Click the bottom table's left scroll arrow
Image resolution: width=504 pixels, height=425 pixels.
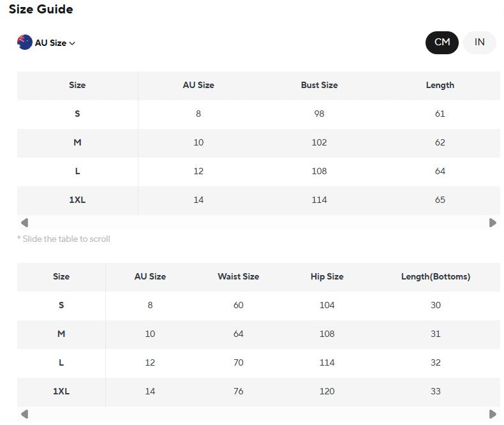pos(24,414)
